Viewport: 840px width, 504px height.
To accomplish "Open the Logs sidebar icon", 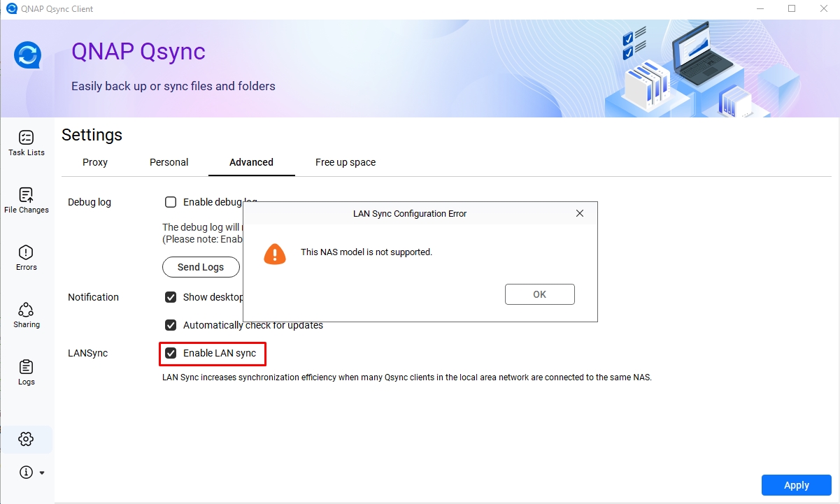I will 26,366.
